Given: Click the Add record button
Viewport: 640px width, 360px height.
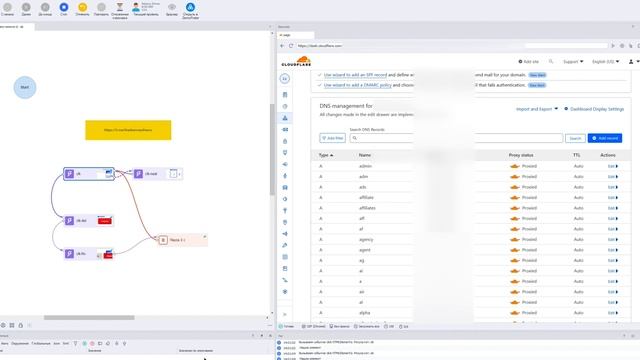Looking at the screenshot, I should point(604,138).
